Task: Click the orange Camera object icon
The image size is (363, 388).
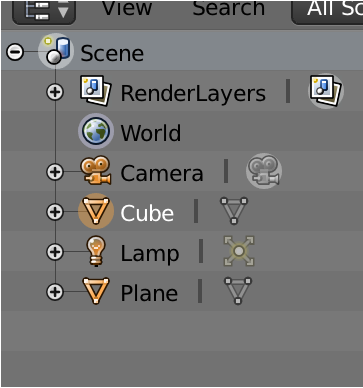Action: click(x=96, y=171)
